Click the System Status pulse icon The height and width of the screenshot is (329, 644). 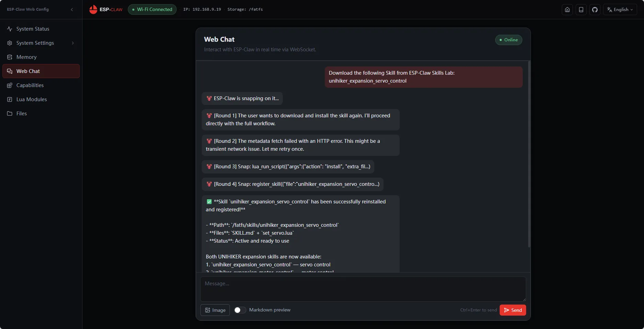click(x=10, y=29)
